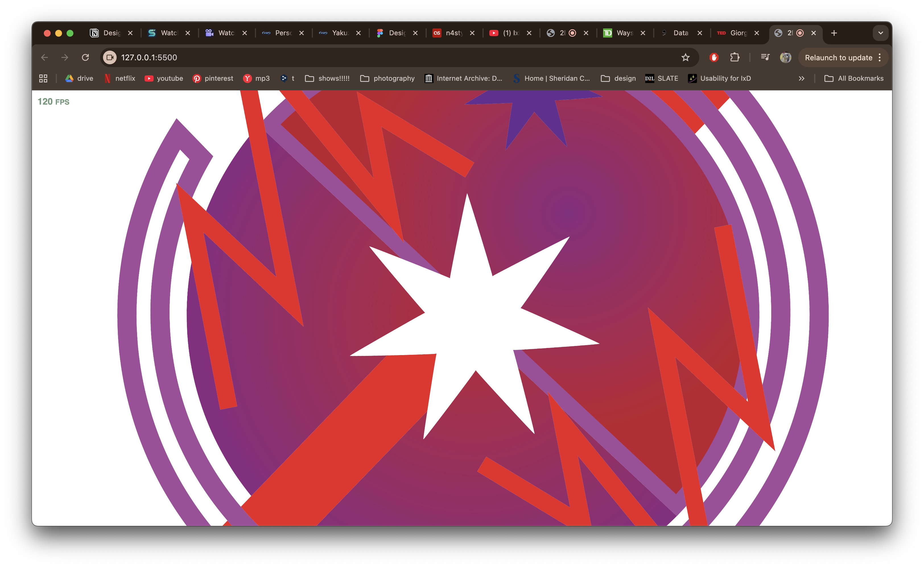Reload the current page
This screenshot has width=924, height=568.
click(85, 57)
